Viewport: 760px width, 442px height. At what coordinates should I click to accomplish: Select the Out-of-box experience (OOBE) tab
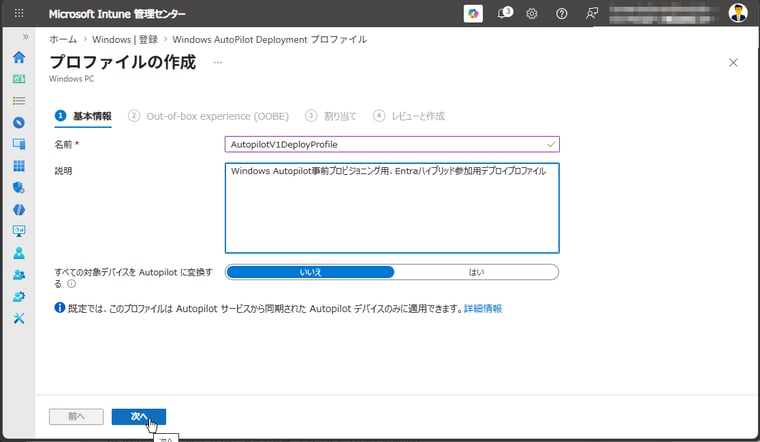[208, 116]
